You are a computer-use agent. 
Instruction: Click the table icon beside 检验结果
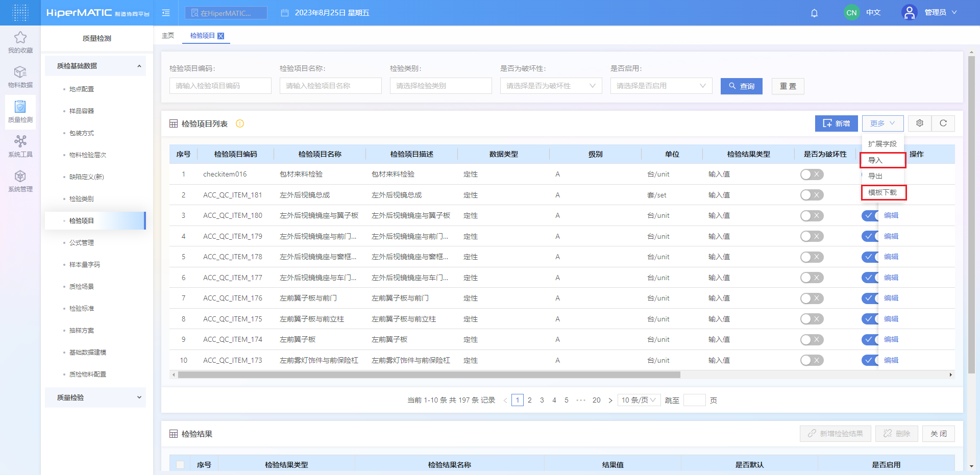pos(174,434)
